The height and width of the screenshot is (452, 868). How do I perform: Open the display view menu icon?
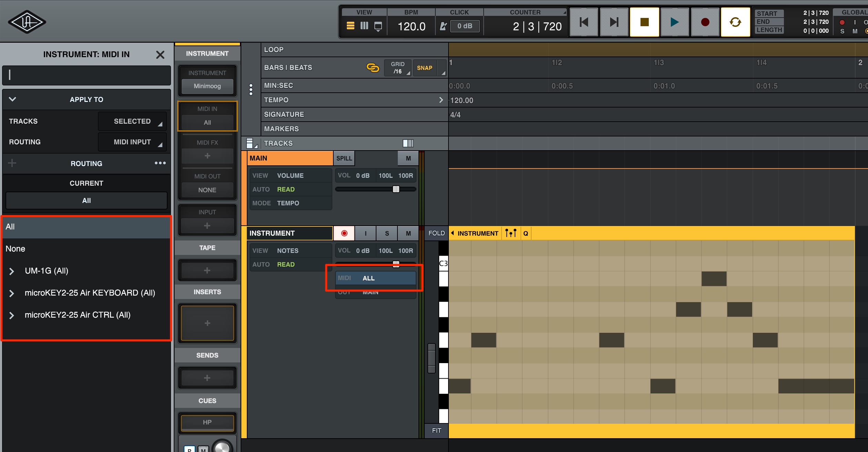pos(378,27)
